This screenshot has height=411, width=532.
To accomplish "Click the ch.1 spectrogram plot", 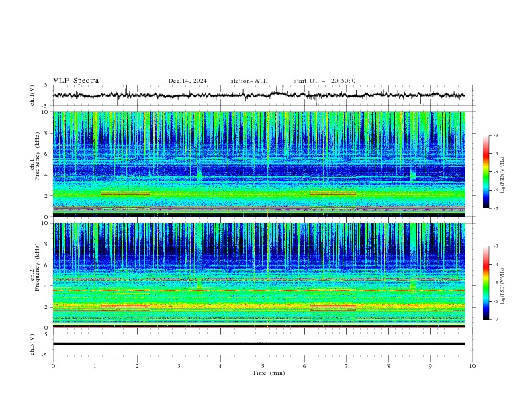I will [259, 164].
